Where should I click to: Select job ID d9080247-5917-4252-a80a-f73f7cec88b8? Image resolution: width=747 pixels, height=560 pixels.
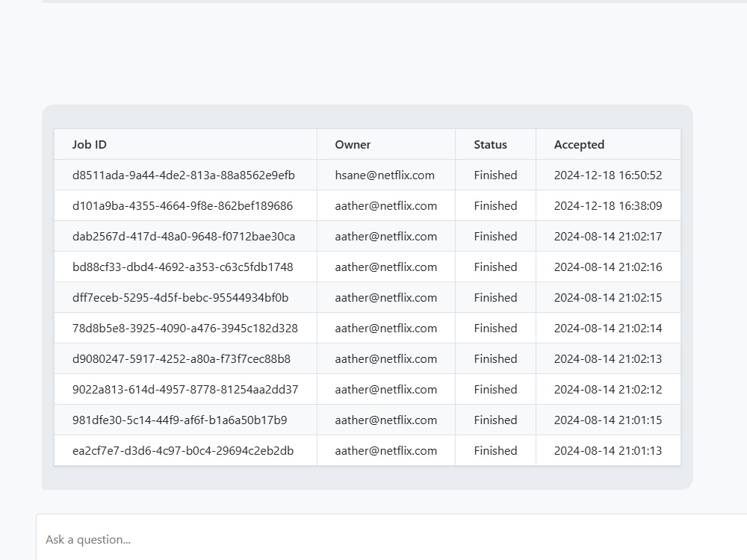click(x=181, y=358)
